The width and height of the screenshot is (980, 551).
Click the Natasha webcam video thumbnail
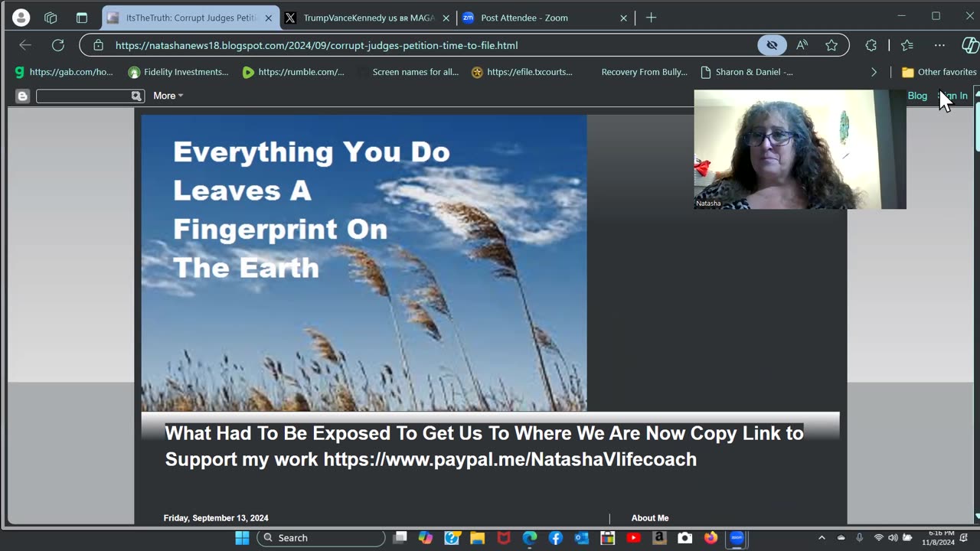[800, 149]
